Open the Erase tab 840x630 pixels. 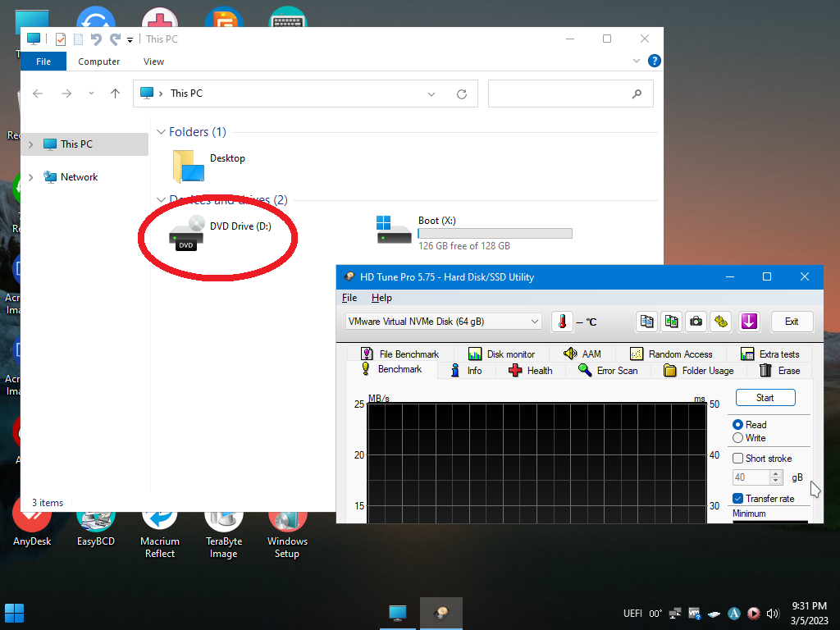(x=780, y=371)
